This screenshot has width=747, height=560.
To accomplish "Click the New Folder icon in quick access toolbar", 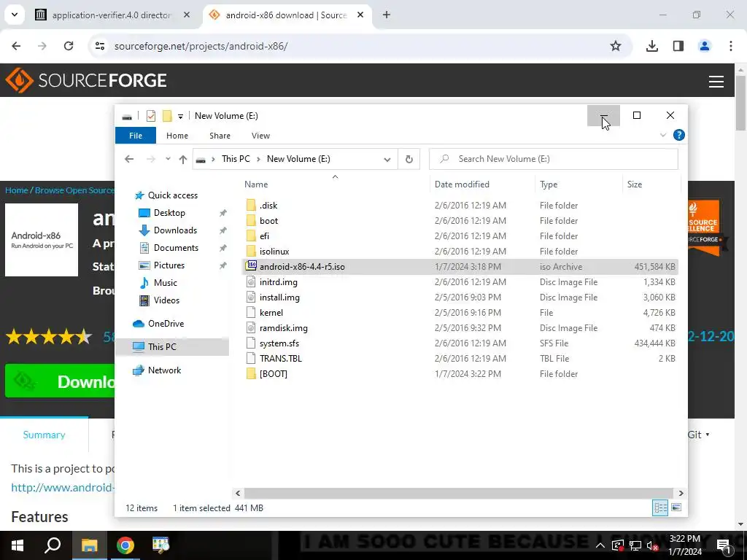I will click(167, 116).
